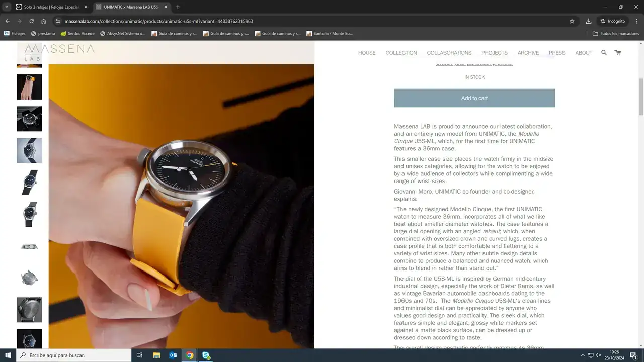This screenshot has height=362, width=644.
Task: Expand the tab search dropdown arrow
Action: click(x=7, y=7)
